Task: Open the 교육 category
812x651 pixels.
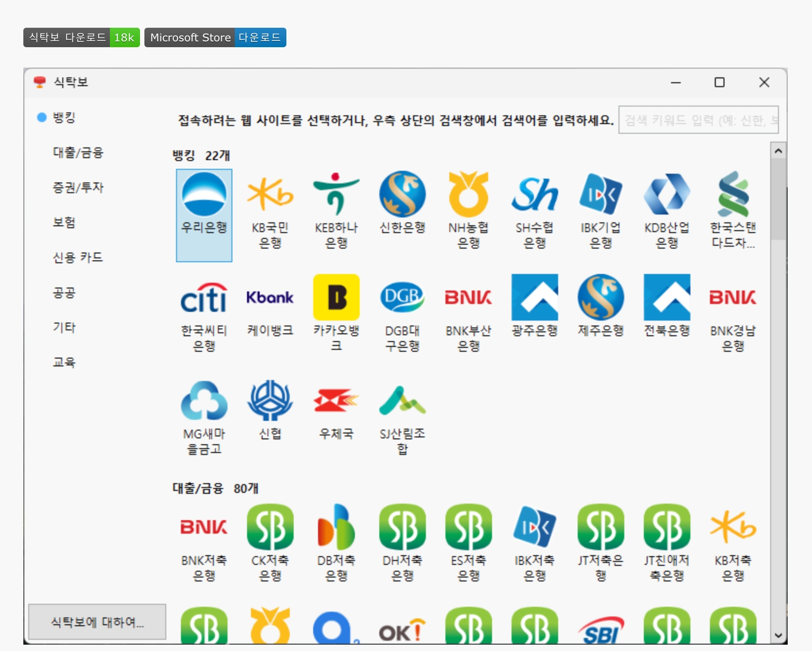Action: [x=64, y=362]
